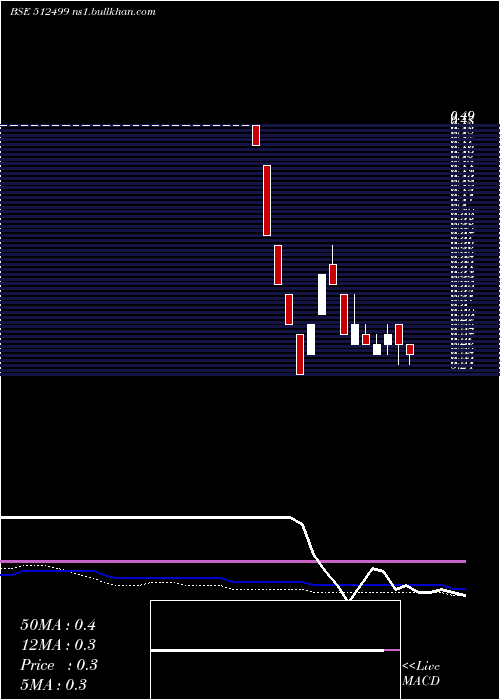Click the Price : 0.3 label
The width and height of the screenshot is (500, 700).
[x=58, y=665]
